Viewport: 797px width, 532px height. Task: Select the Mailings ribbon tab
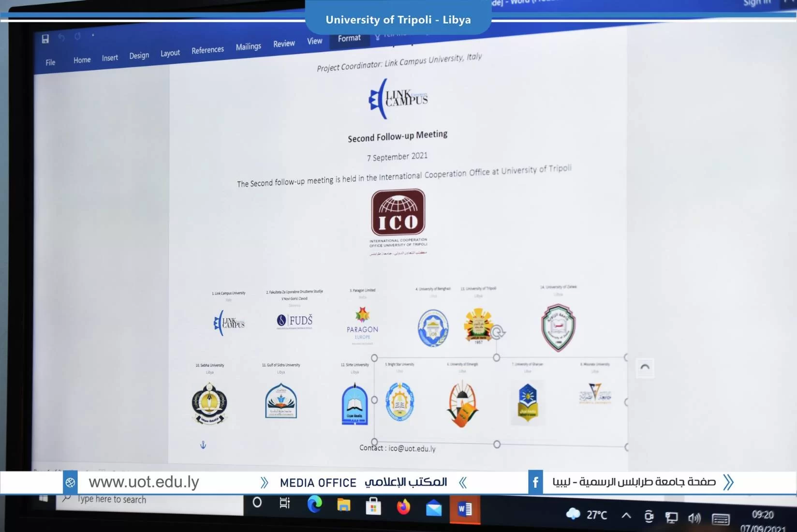click(248, 46)
